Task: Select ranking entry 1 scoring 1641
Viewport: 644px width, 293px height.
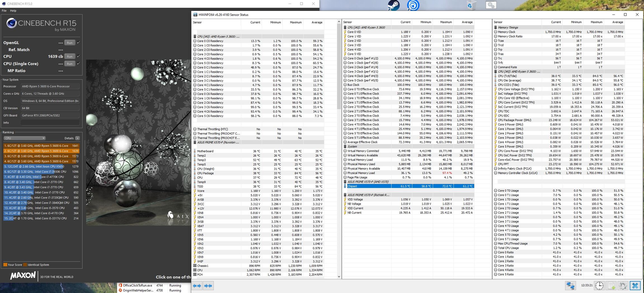Action: (41, 146)
